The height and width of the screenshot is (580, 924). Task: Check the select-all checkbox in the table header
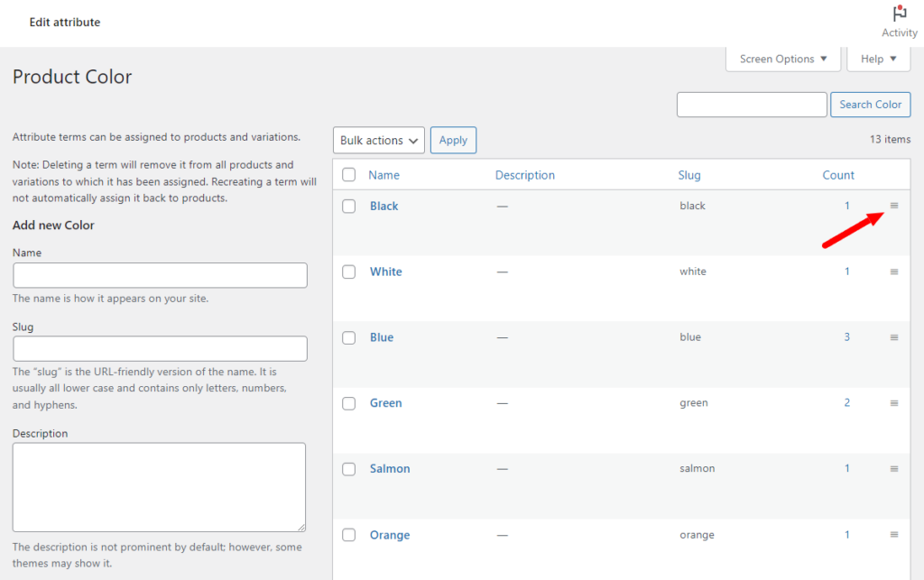(x=349, y=174)
